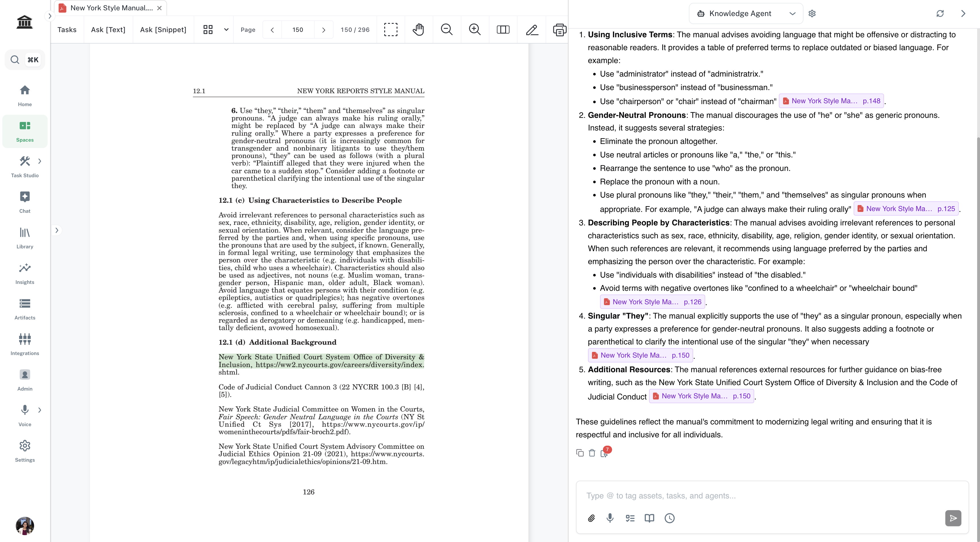Copy the agent response

580,453
